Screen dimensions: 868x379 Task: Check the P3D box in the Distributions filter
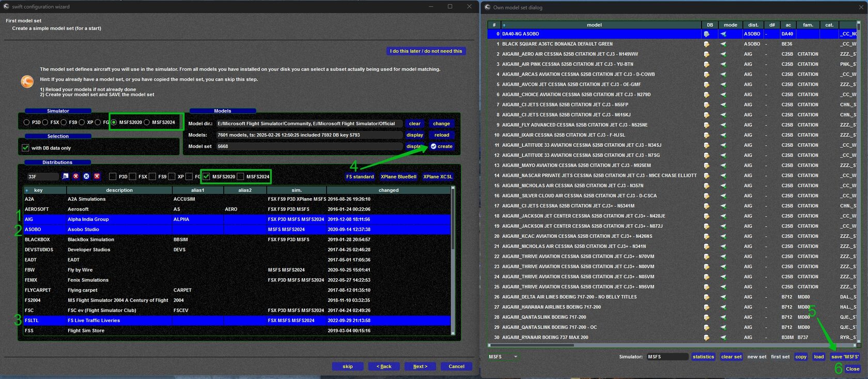113,177
